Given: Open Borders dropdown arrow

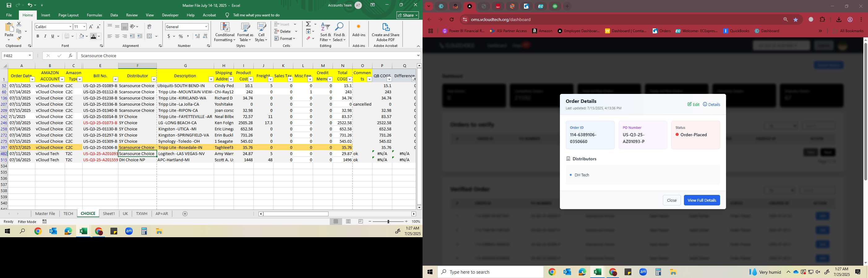Looking at the screenshot, I should [72, 36].
